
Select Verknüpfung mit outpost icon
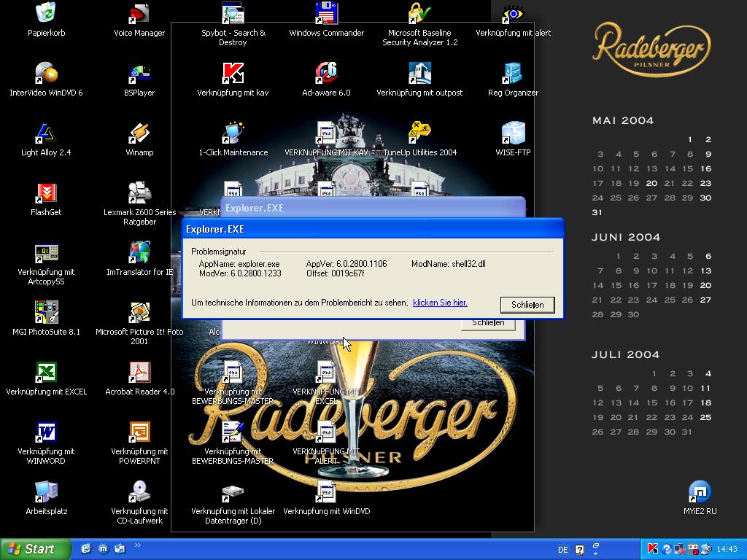[419, 74]
